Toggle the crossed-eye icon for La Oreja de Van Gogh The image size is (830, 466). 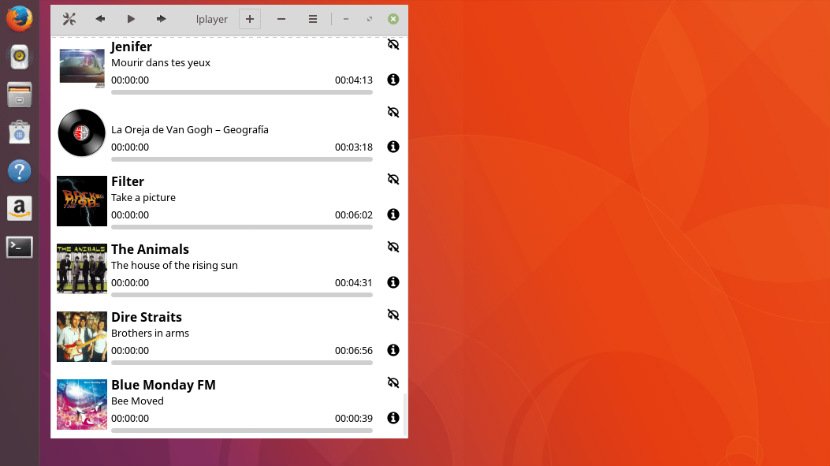pos(393,112)
